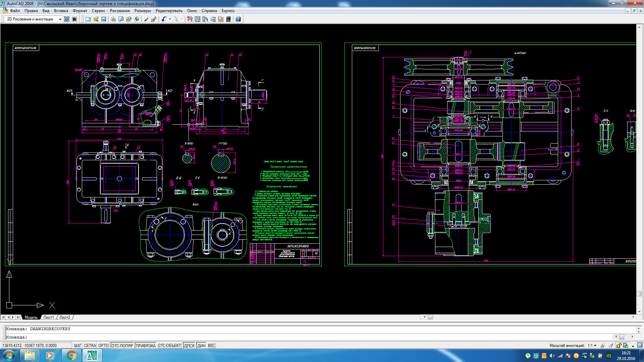Toggle ДПСК dynamic UCS
This screenshot has width=644, height=362.
pos(190,346)
